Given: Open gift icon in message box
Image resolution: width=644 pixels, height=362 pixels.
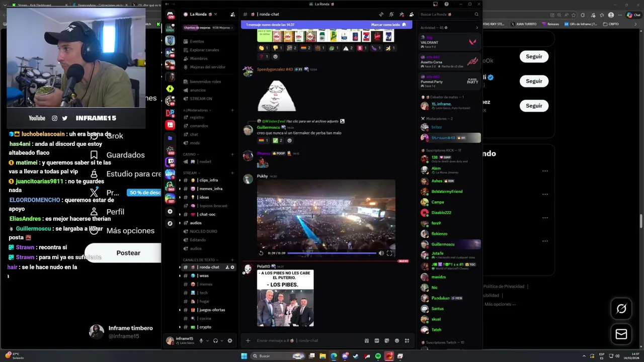Looking at the screenshot, I should click(367, 340).
